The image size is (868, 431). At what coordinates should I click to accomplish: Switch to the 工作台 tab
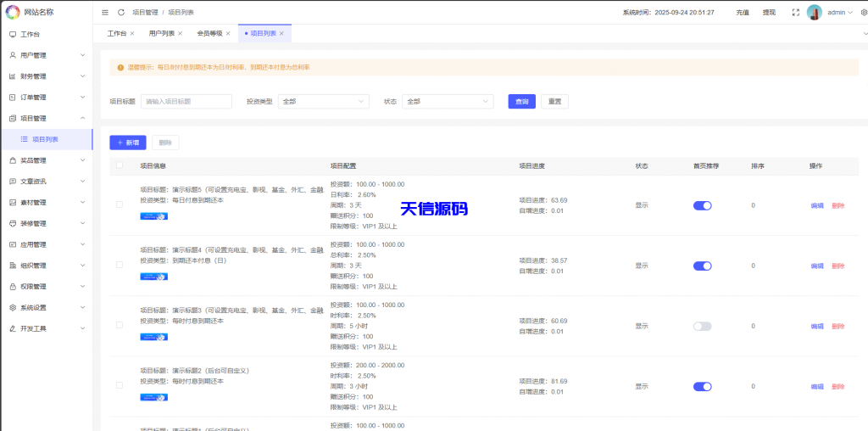117,33
